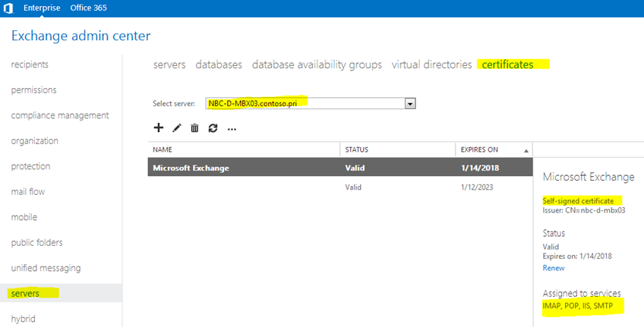Click the Renew link
Image resolution: width=644 pixels, height=327 pixels.
point(553,268)
